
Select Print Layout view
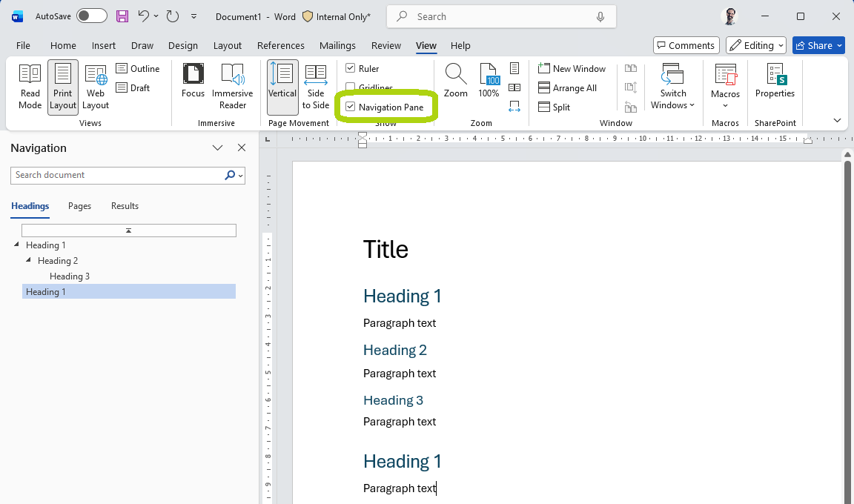coord(62,87)
